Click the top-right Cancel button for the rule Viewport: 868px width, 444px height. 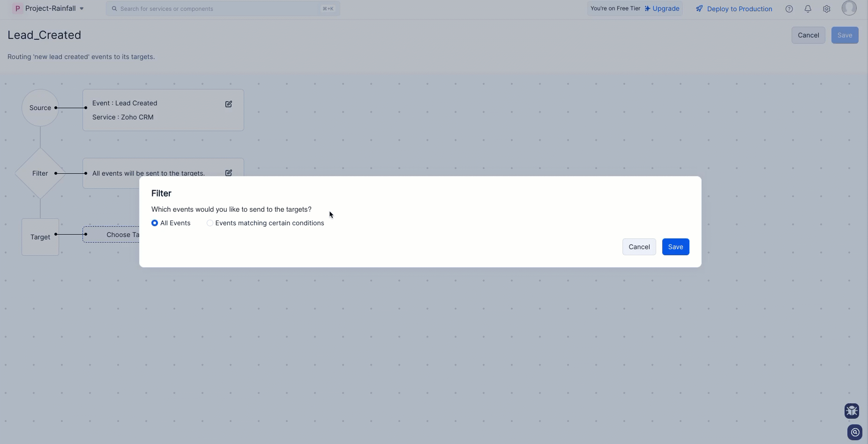808,35
